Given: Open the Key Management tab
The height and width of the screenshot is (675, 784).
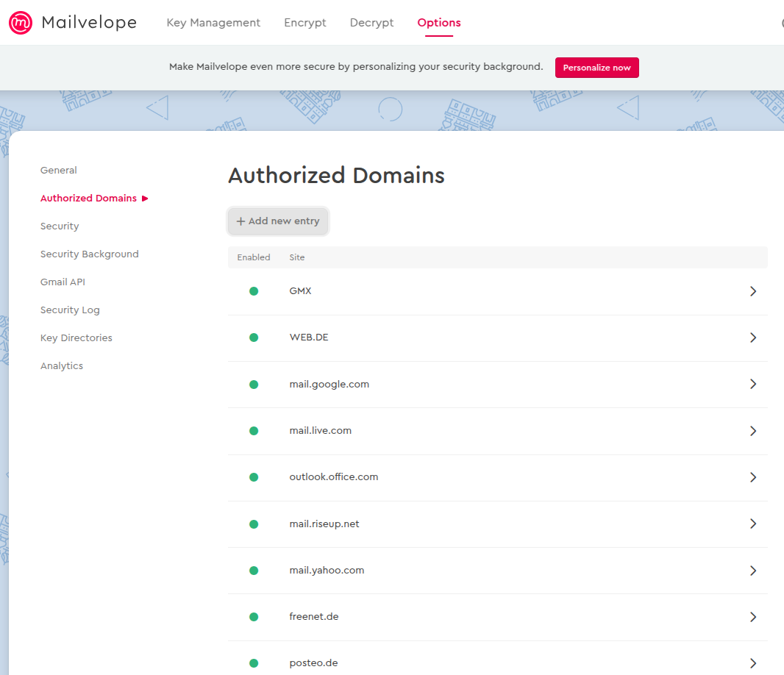Looking at the screenshot, I should click(x=213, y=23).
